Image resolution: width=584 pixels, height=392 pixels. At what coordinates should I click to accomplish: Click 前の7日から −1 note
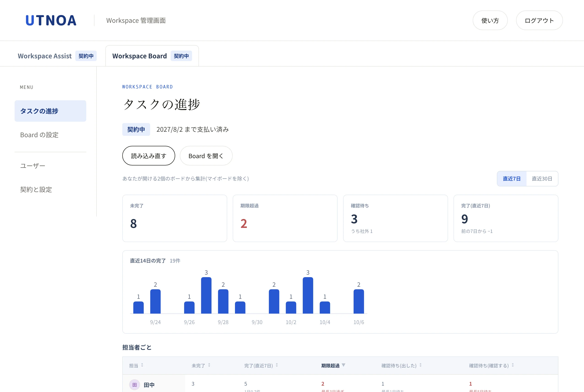tap(477, 231)
